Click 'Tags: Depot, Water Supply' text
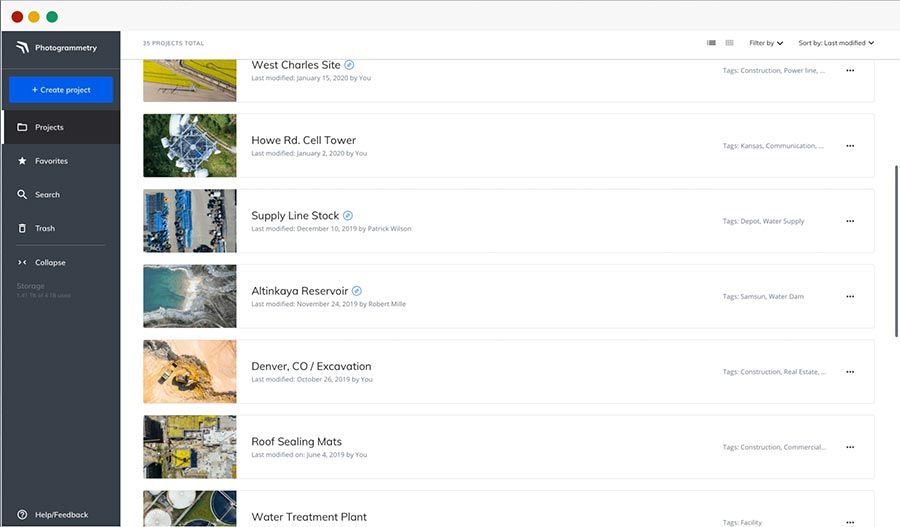900x527 pixels. (763, 221)
